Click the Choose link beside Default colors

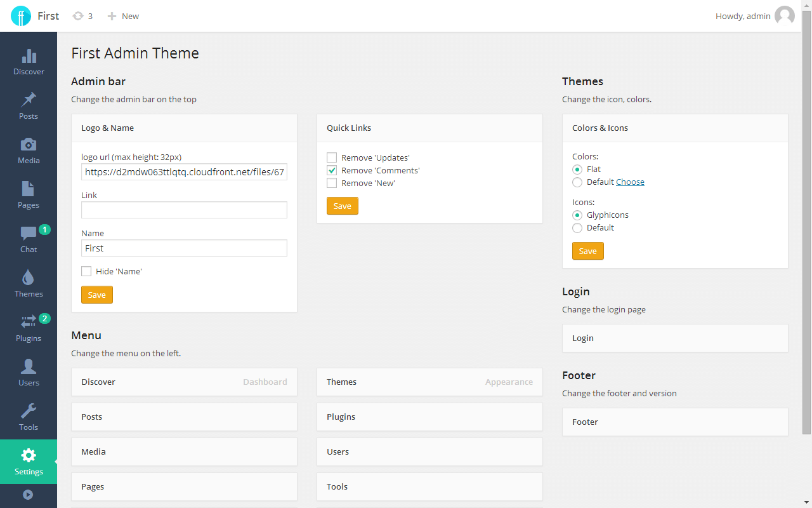630,182
